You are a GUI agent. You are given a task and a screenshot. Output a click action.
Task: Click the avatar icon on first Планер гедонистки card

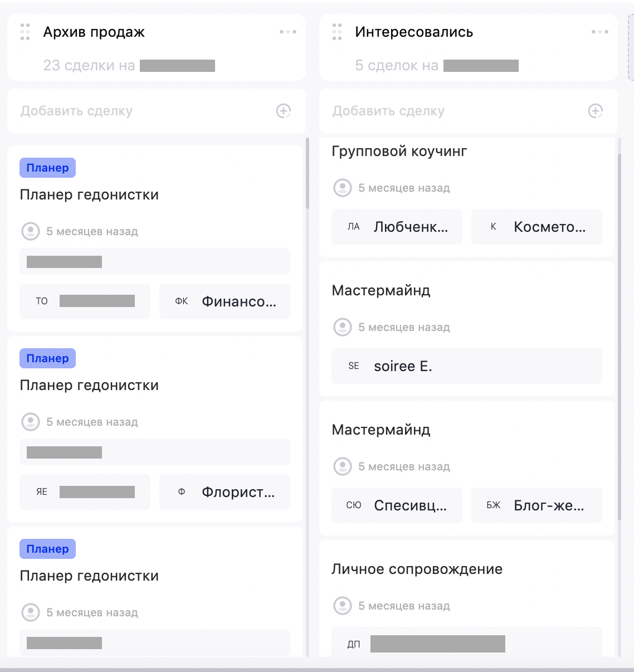pos(31,231)
